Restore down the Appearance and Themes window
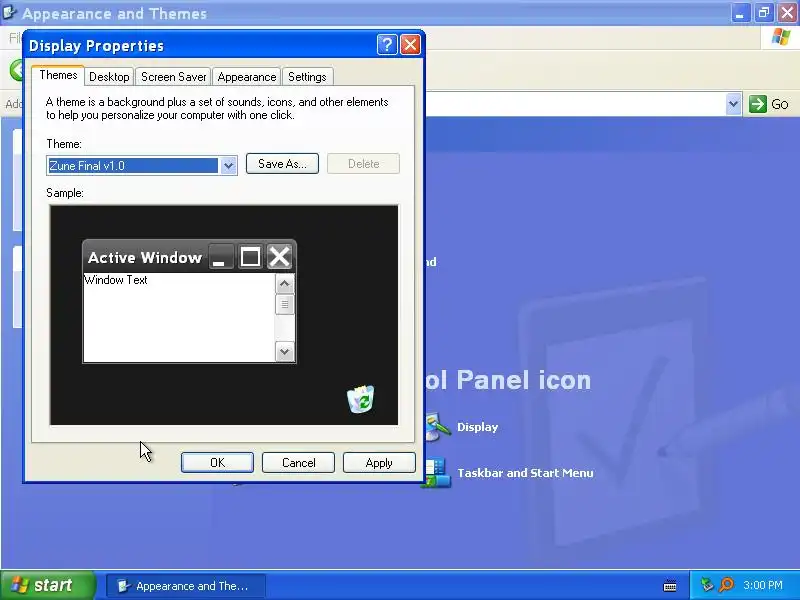The width and height of the screenshot is (800, 600). click(764, 13)
